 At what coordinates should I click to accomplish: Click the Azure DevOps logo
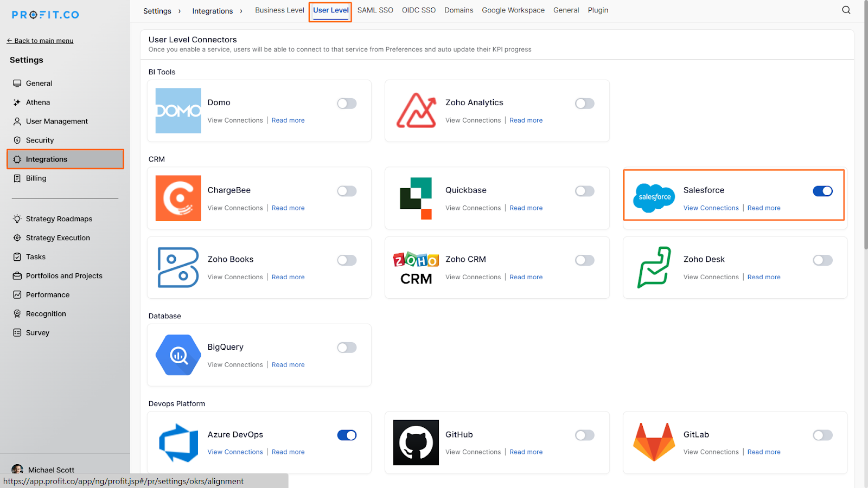pos(178,442)
